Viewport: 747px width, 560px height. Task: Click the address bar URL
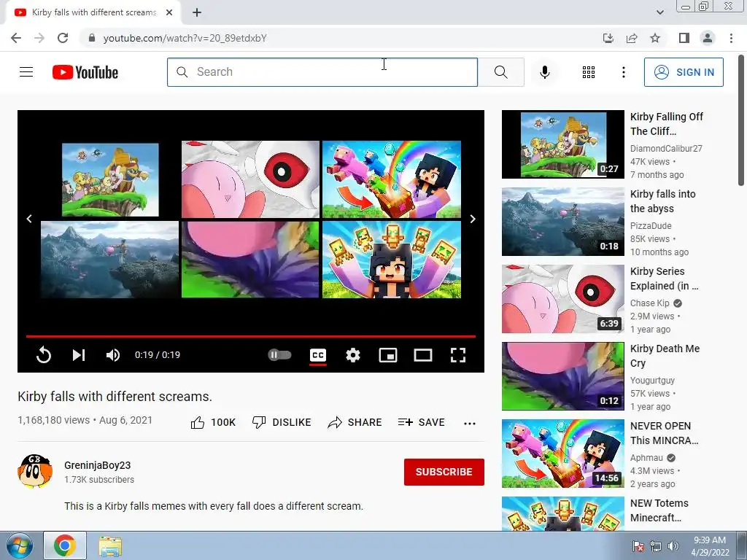185,38
